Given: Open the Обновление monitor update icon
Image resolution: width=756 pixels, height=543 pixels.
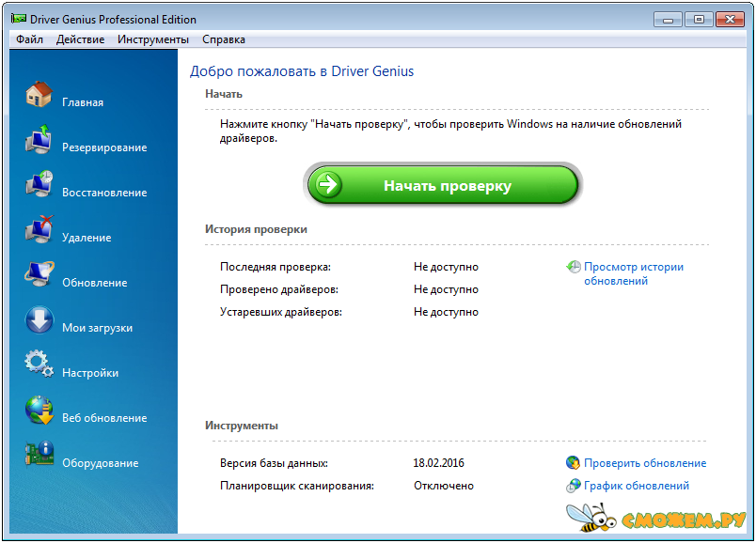Looking at the screenshot, I should tap(39, 274).
